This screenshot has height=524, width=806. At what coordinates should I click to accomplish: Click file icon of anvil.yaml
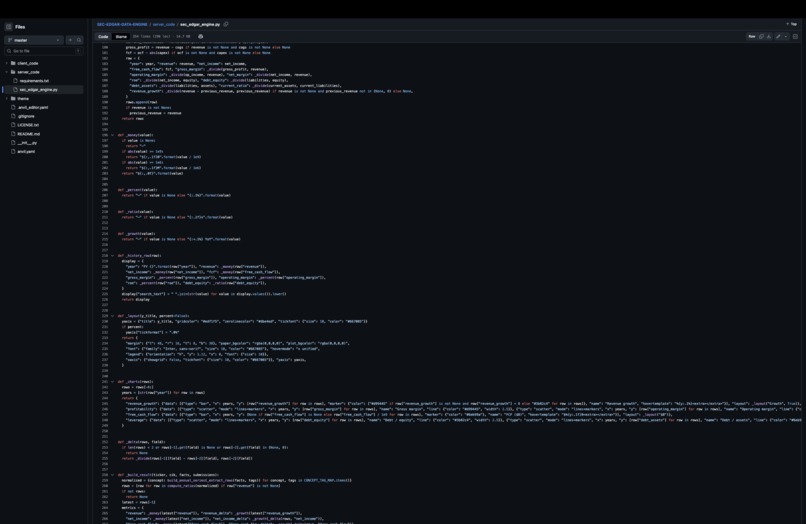(13, 151)
